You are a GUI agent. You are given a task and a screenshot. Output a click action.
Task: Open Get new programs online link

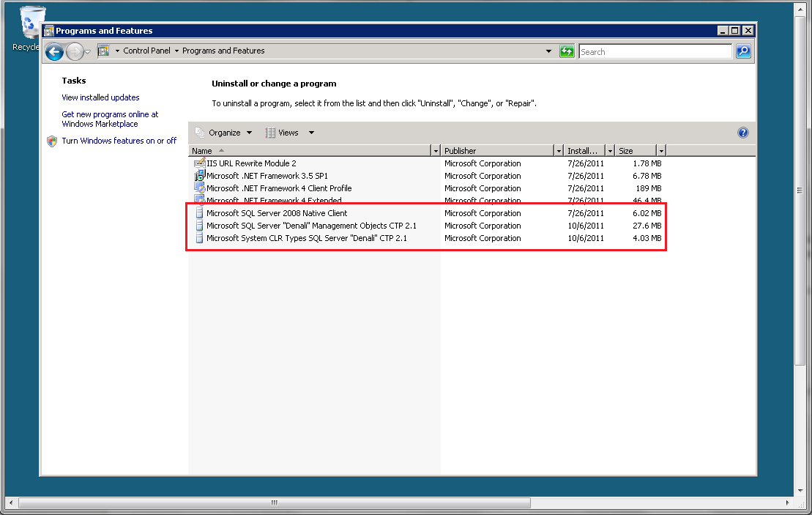click(x=110, y=119)
